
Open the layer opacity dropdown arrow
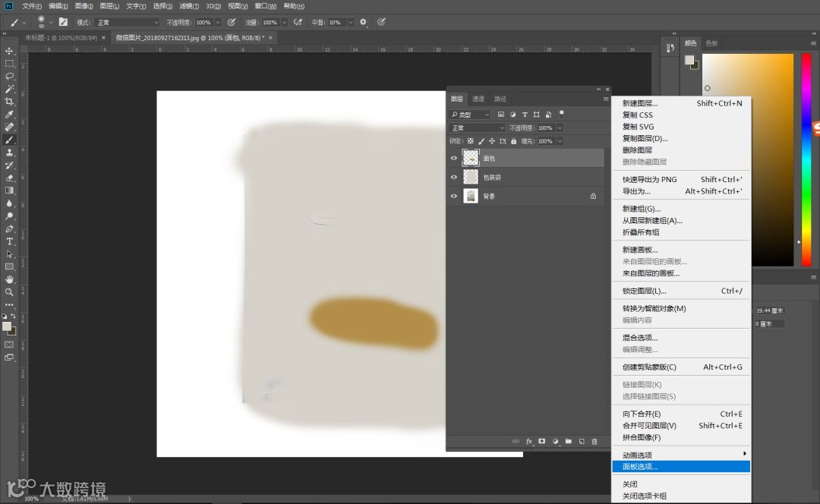(x=560, y=128)
